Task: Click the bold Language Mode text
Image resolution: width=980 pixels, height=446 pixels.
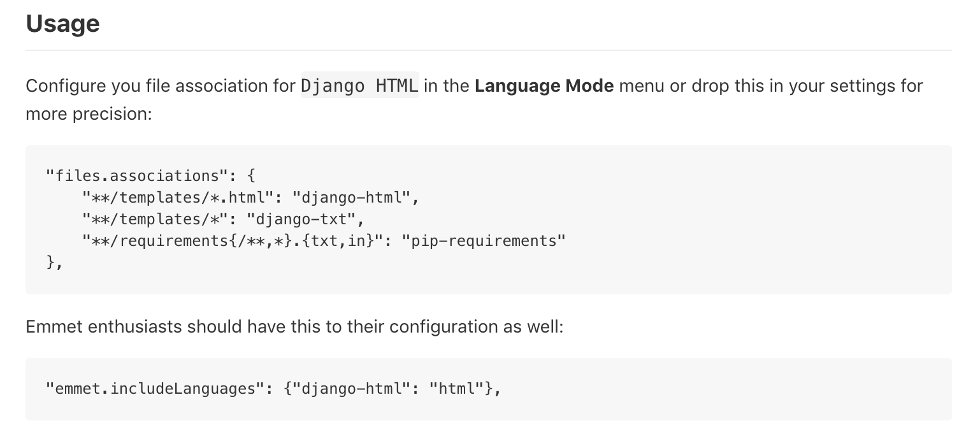Action: click(544, 86)
